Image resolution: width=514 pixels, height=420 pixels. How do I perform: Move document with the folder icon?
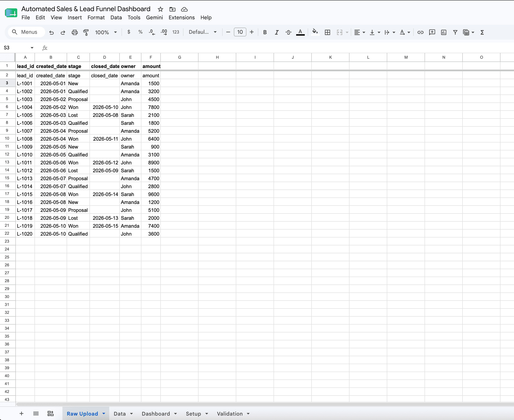[172, 9]
